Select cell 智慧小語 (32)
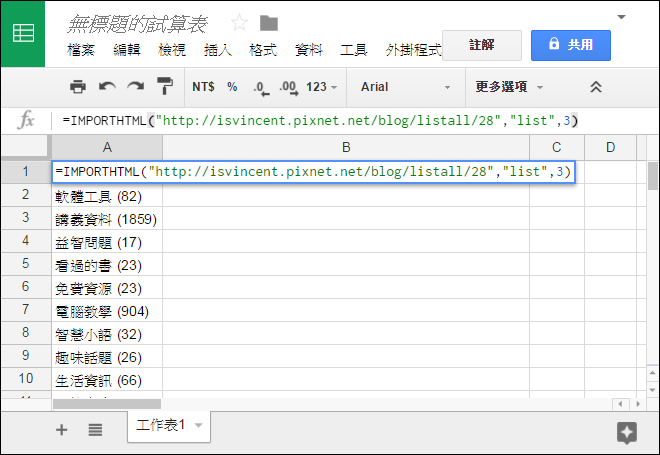Screen dimensions: 660x455 107,333
